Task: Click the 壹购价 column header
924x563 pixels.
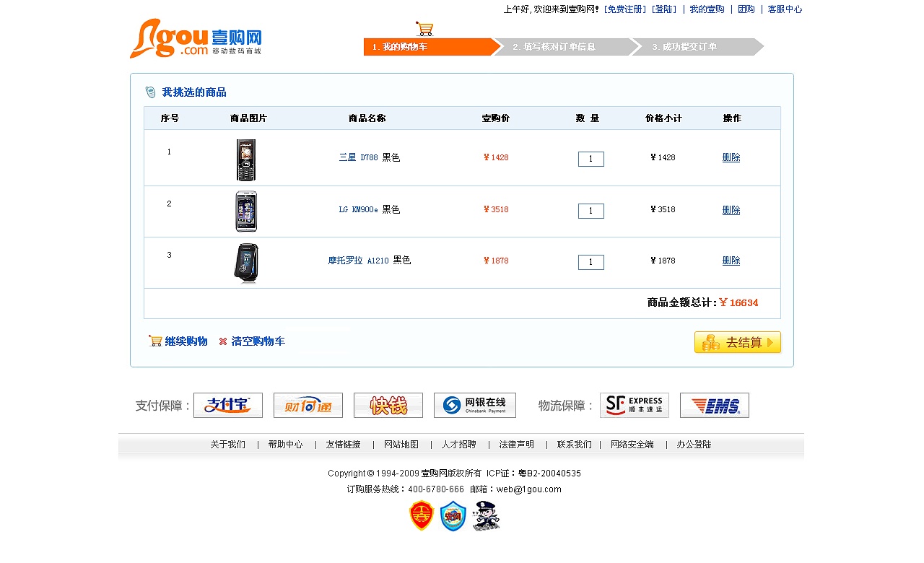Action: click(496, 118)
